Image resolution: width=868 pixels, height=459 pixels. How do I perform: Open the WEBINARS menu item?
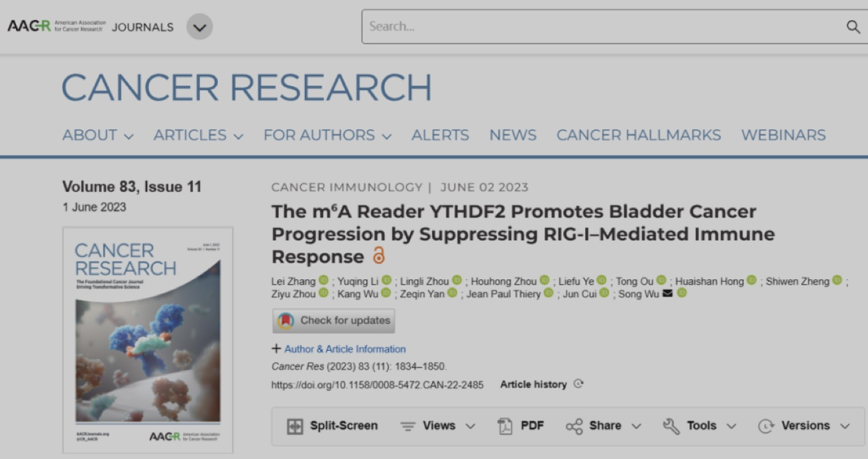(x=783, y=135)
